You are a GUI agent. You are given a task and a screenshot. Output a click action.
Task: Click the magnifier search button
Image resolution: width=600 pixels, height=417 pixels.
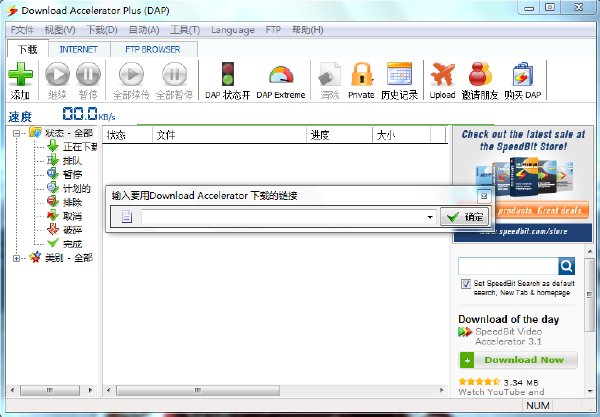[x=566, y=266]
